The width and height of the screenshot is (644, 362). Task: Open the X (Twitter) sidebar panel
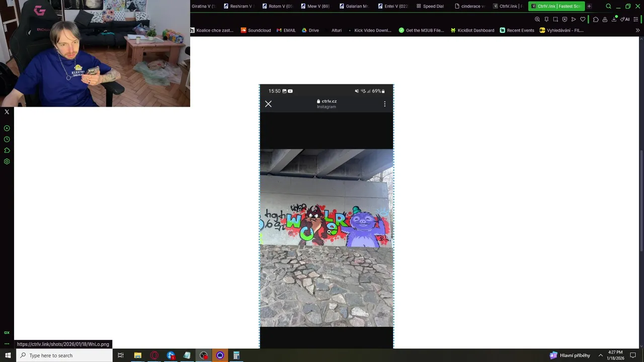coord(7,112)
